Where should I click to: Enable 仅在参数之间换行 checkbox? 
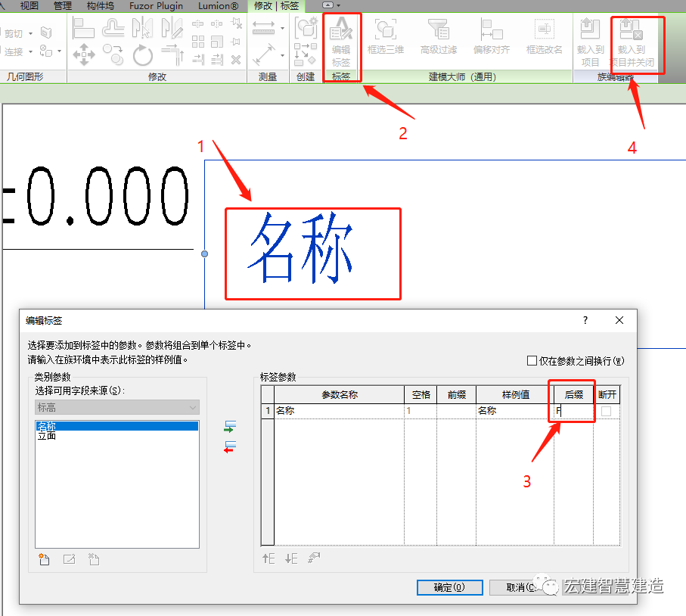point(532,361)
